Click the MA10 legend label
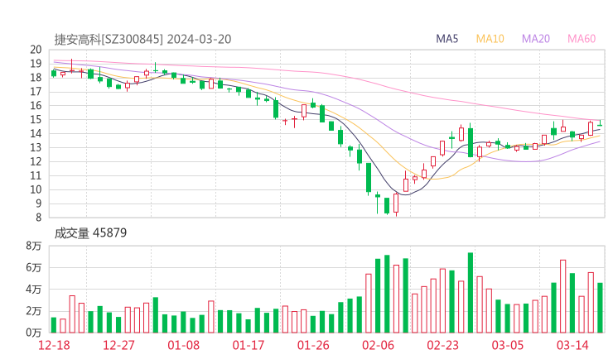Image resolution: width=613 pixels, height=364 pixels. (x=490, y=39)
